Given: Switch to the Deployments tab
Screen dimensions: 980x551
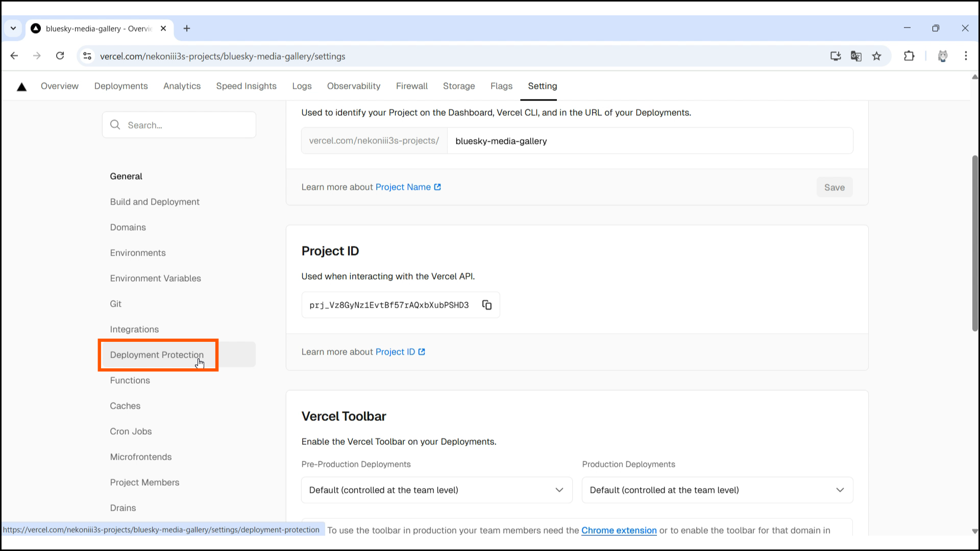Looking at the screenshot, I should point(121,86).
